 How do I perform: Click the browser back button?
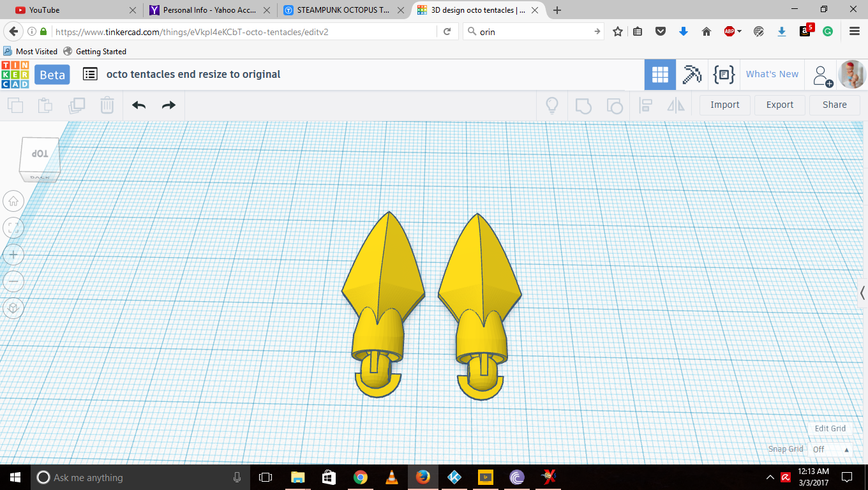click(x=12, y=31)
